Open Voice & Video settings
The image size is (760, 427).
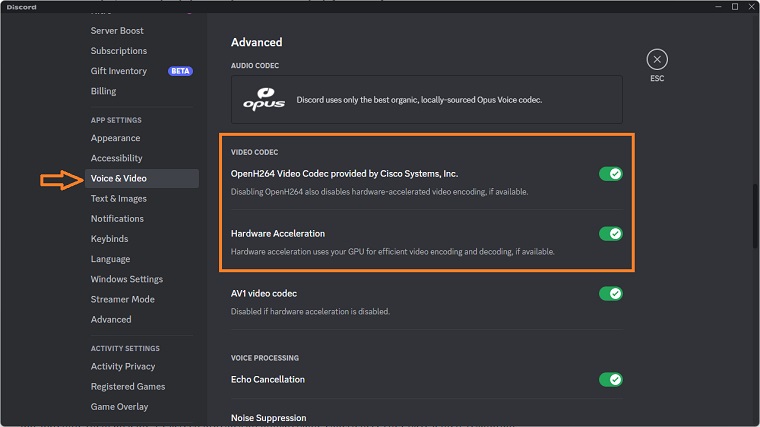(x=119, y=178)
